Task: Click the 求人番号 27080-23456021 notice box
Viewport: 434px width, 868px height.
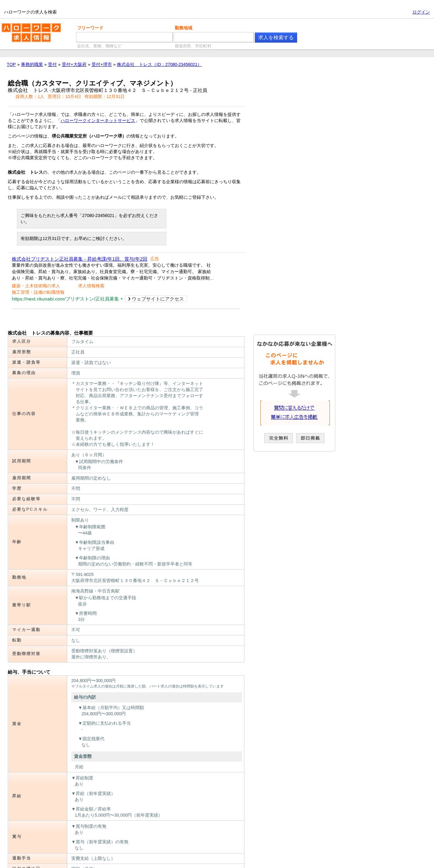Action: pos(92,219)
